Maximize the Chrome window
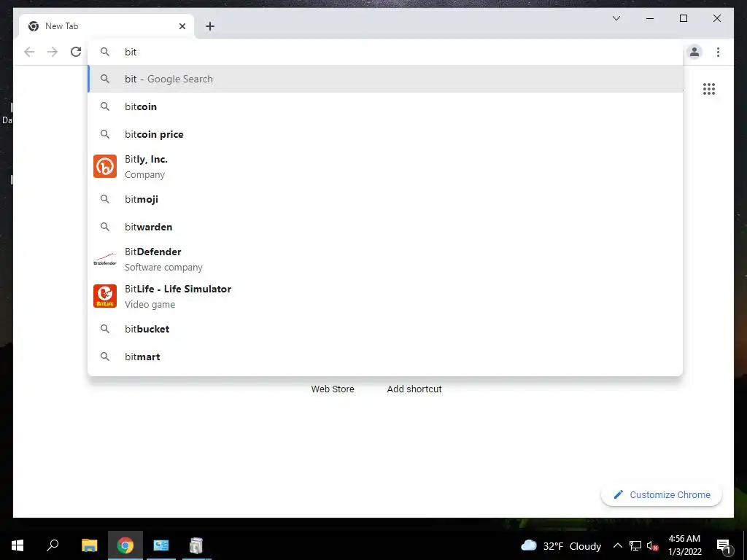 point(683,18)
